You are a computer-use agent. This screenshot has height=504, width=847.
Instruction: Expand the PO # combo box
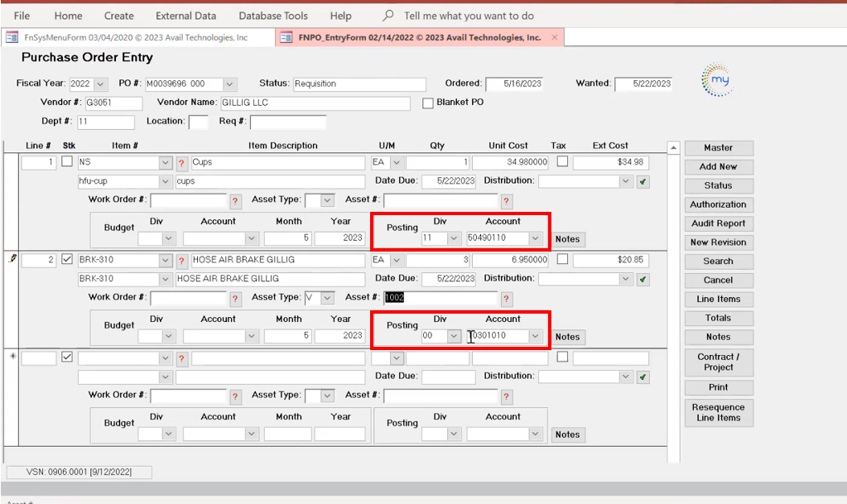229,84
